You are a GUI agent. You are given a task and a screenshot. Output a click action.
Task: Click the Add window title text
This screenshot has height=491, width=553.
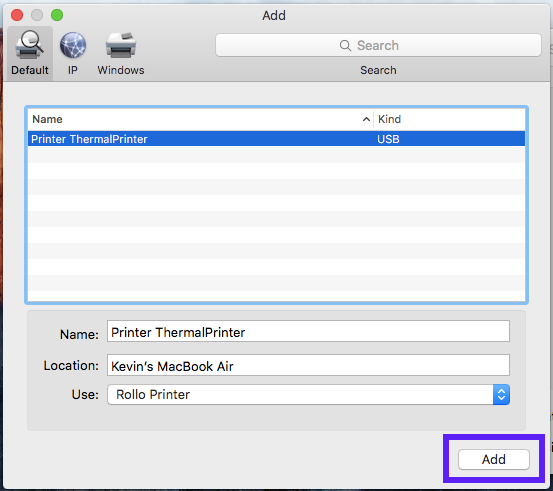[274, 16]
